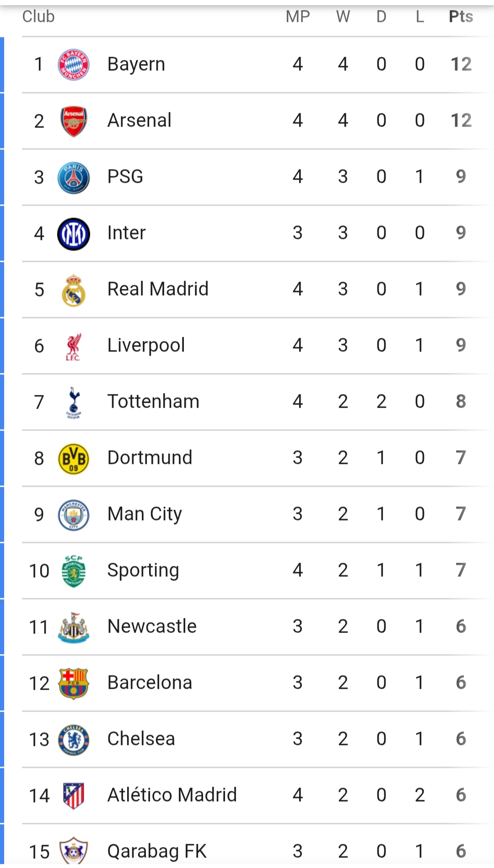
Task: Click the Arsenal club crest
Action: [x=73, y=121]
